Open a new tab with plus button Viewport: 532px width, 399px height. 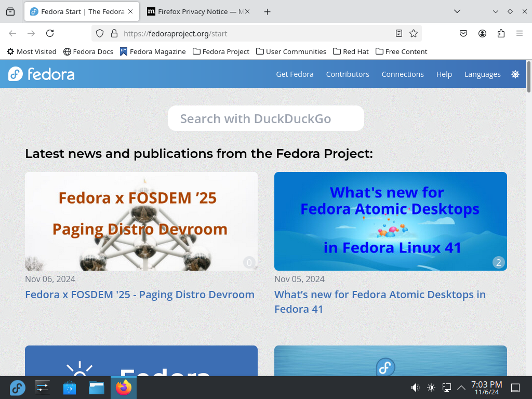(x=268, y=12)
